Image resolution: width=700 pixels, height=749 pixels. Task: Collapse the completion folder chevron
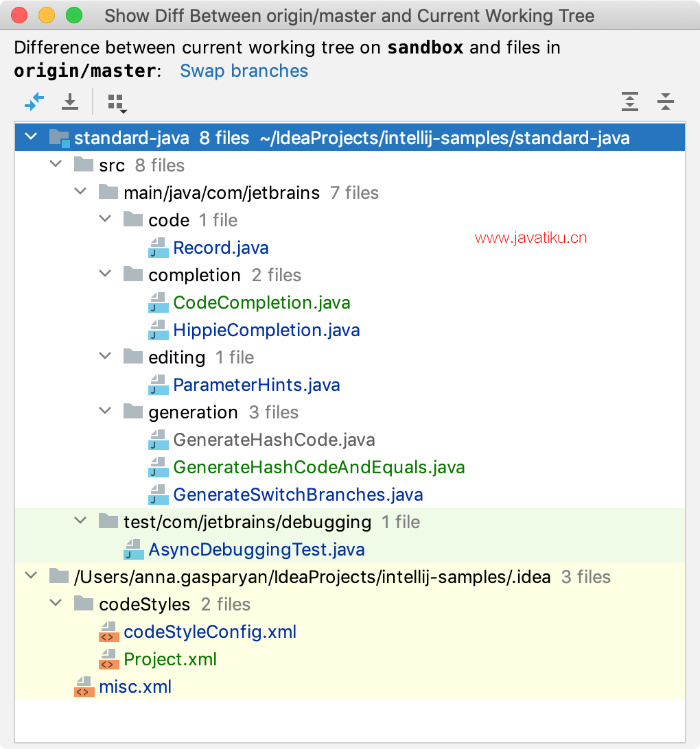[105, 274]
